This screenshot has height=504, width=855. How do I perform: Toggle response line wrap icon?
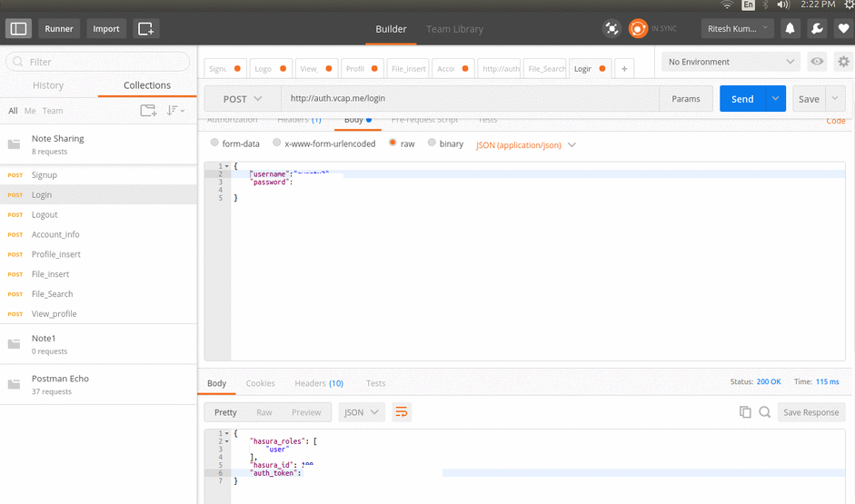402,412
